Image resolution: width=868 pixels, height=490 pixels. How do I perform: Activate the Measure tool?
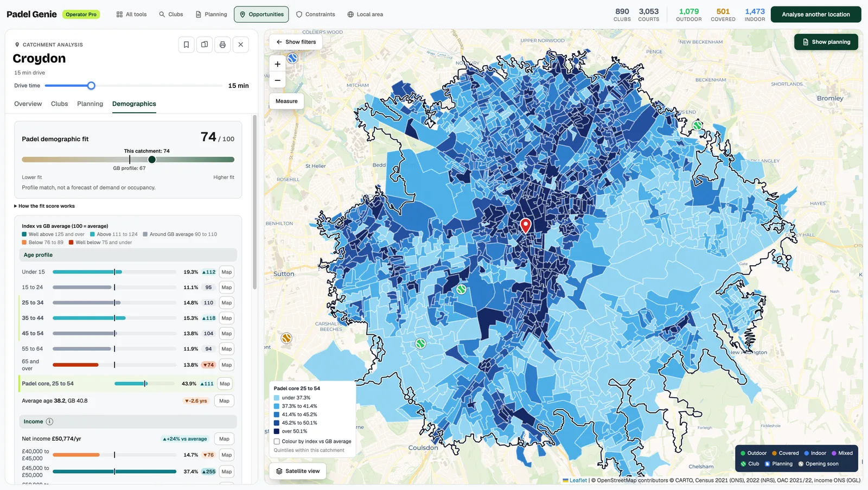(x=286, y=101)
